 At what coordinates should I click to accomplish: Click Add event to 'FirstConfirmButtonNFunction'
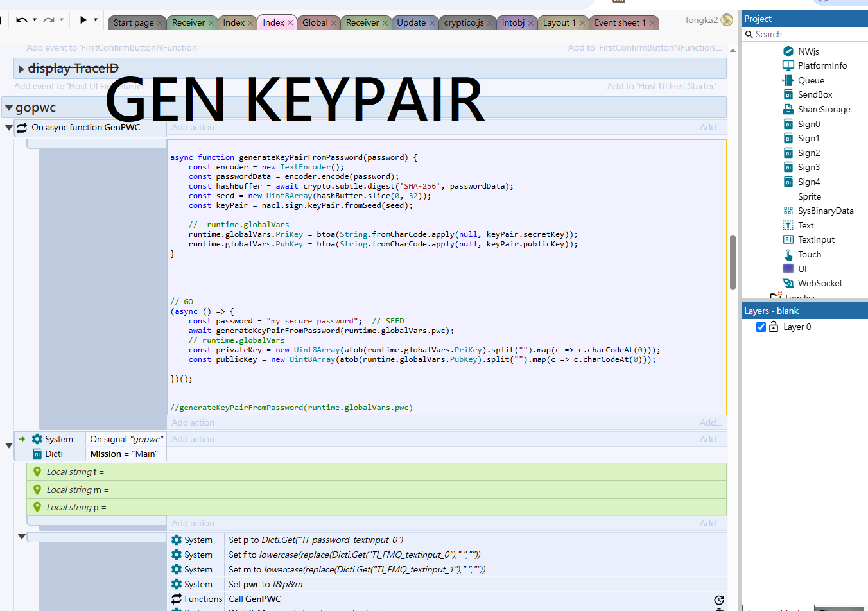click(112, 48)
